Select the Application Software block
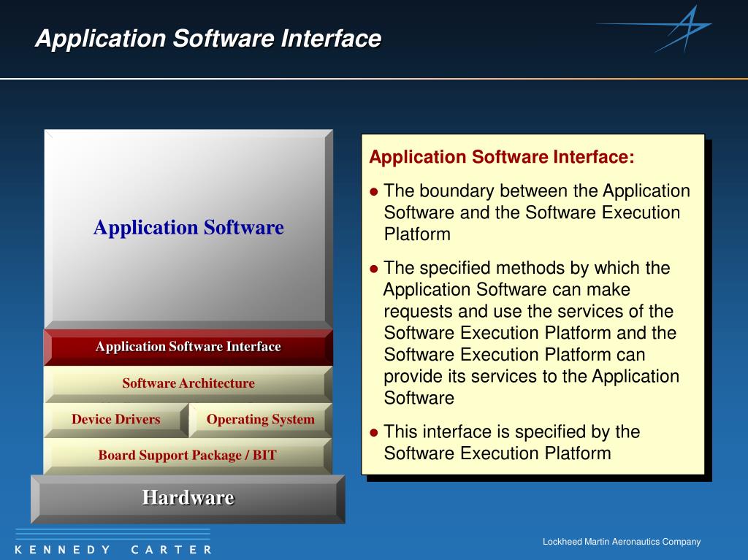Viewport: 748px width, 560px height. [x=188, y=229]
